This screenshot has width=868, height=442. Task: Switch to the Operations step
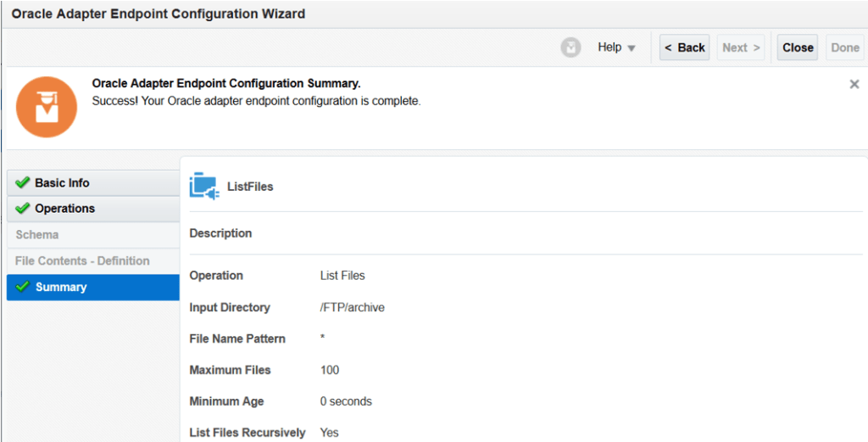[64, 209]
